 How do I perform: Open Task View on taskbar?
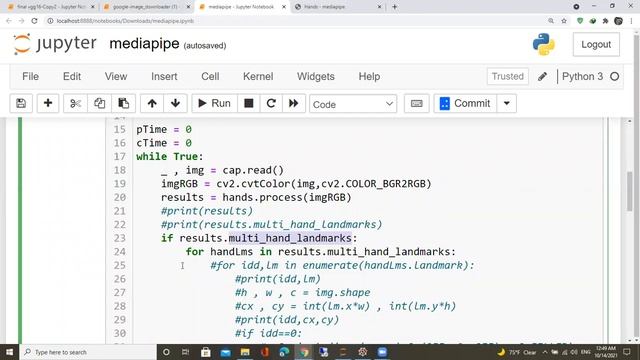coord(185,352)
